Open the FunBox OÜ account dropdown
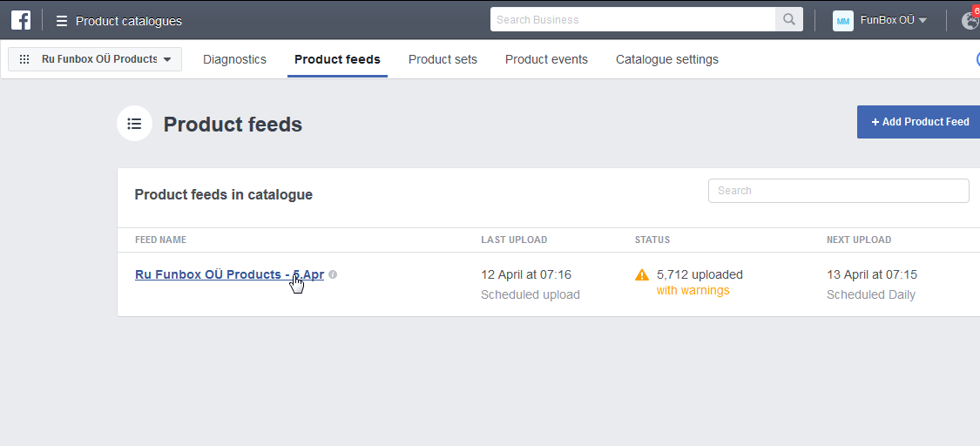 [x=893, y=20]
